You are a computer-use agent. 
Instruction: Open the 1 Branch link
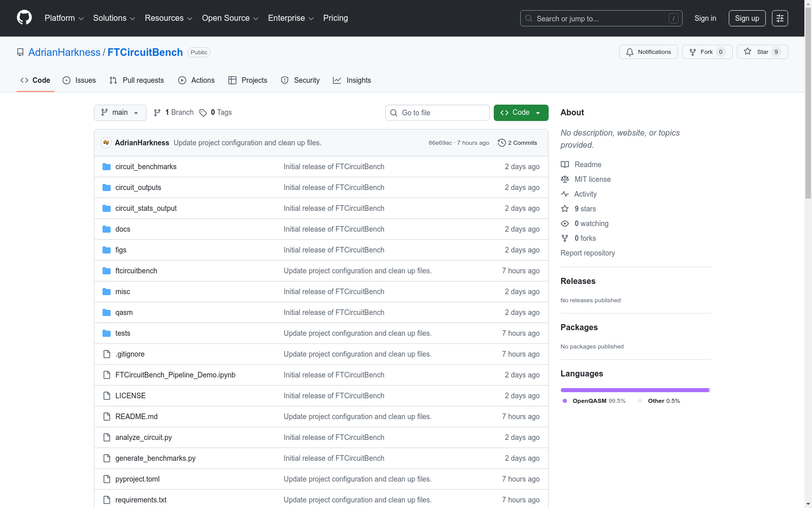pyautogui.click(x=174, y=113)
